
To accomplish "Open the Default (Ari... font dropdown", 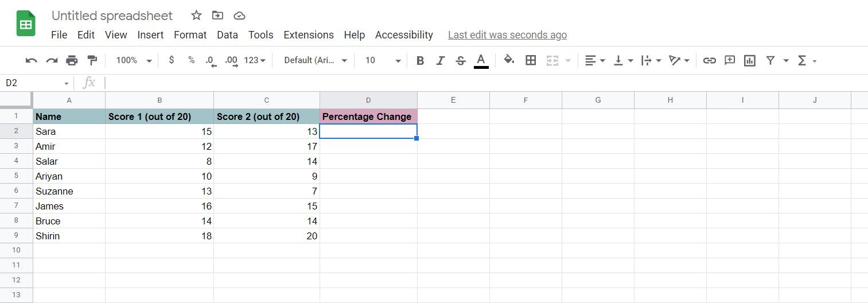I will [316, 60].
